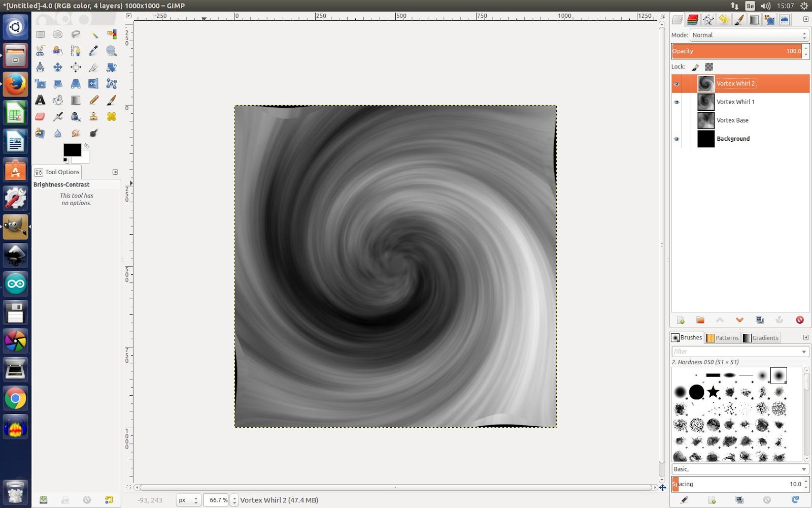Image resolution: width=812 pixels, height=508 pixels.
Task: Open the Patterns tab
Action: 723,337
